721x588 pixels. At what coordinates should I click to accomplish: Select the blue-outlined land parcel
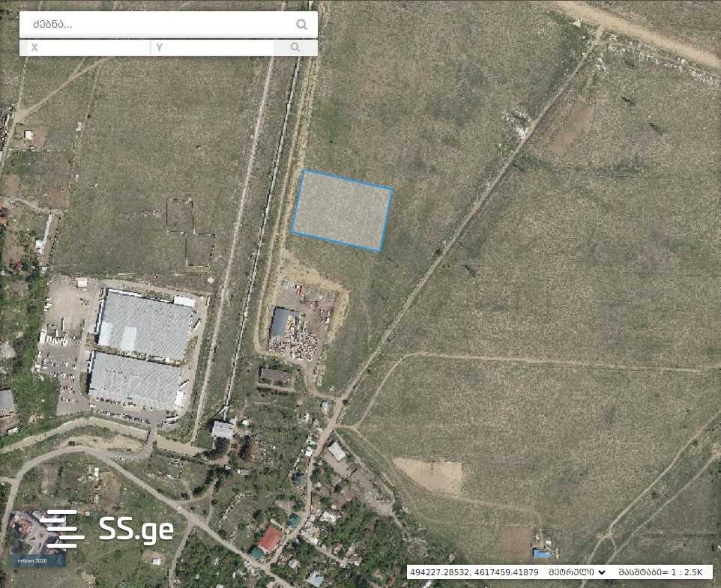click(x=342, y=210)
